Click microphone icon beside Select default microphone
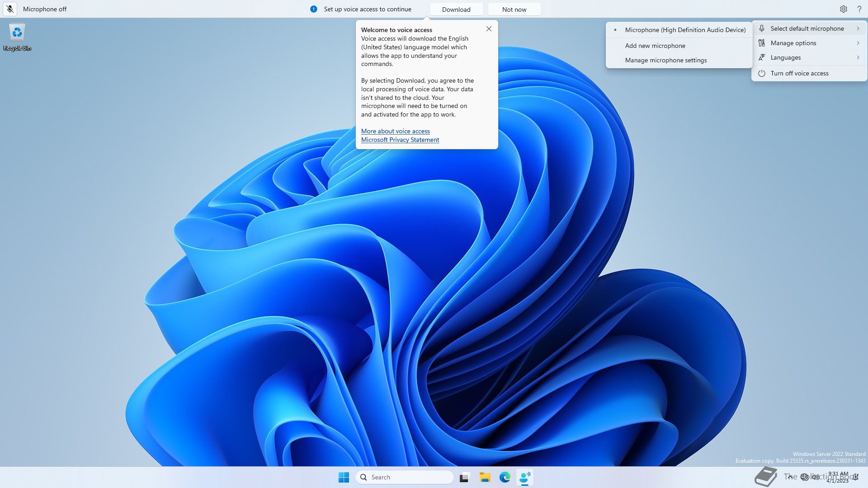Viewport: 868px width, 488px height. pos(762,28)
